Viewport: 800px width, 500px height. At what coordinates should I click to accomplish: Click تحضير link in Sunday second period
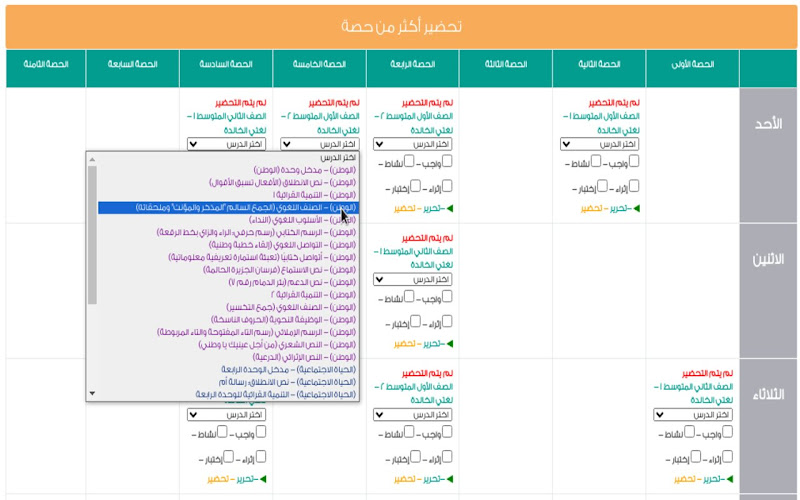591,208
